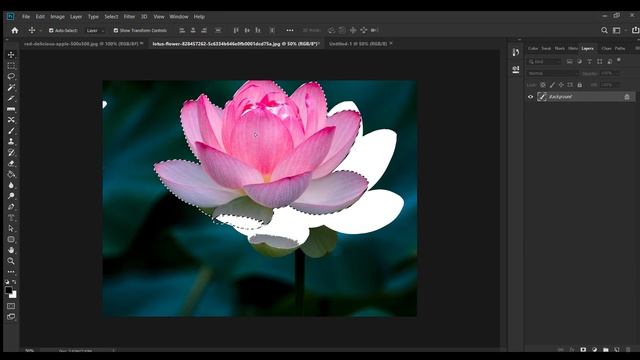Click the foreground color swatch
Image resolution: width=640 pixels, height=360 pixels.
click(x=9, y=290)
